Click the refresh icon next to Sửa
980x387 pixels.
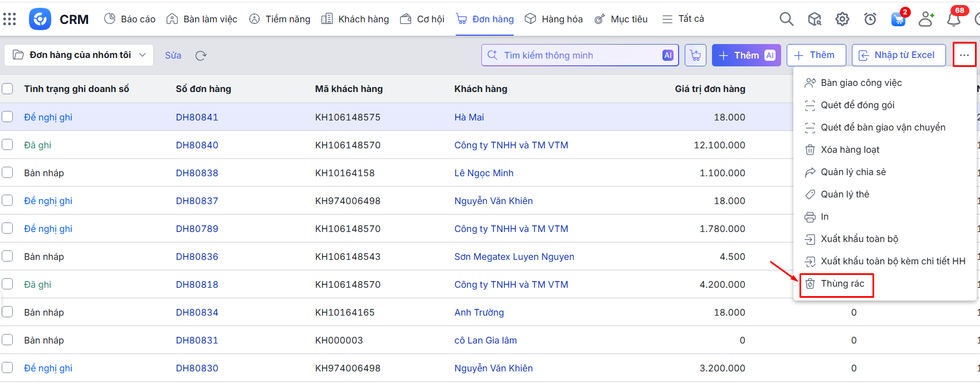tap(201, 55)
